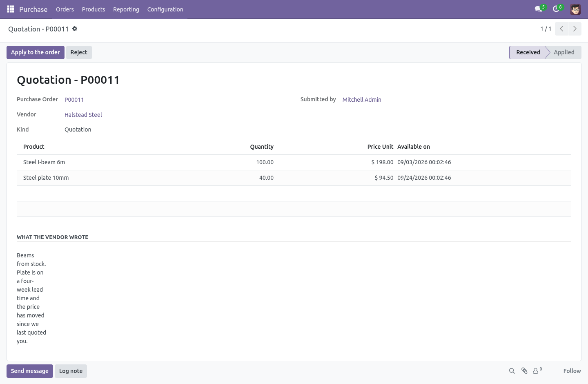Show followers count icon
The width and height of the screenshot is (588, 384).
point(537,371)
